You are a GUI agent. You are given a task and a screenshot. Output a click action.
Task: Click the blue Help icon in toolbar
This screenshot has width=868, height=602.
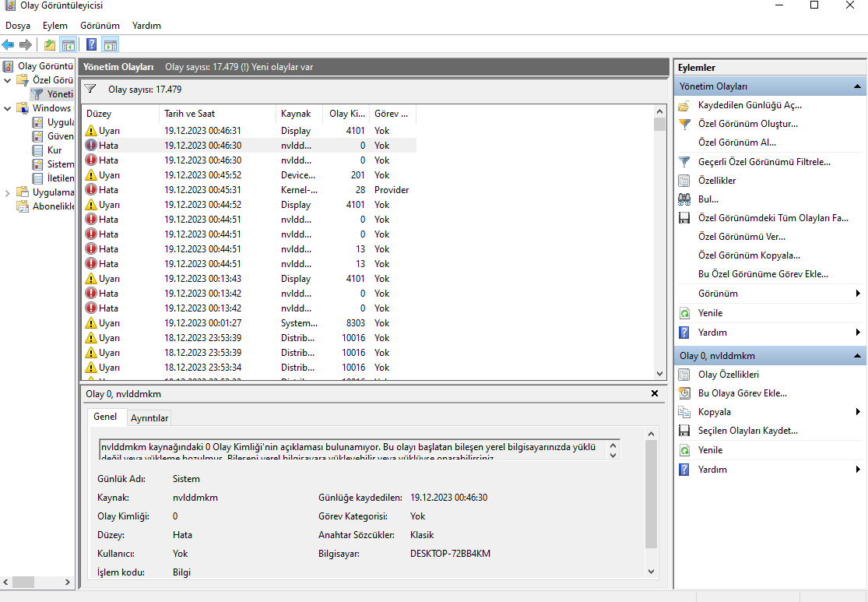[x=92, y=44]
